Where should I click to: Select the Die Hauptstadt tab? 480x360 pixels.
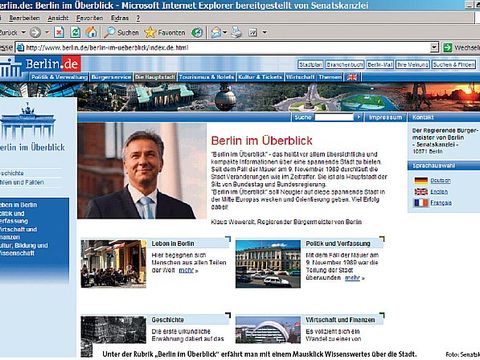point(155,77)
